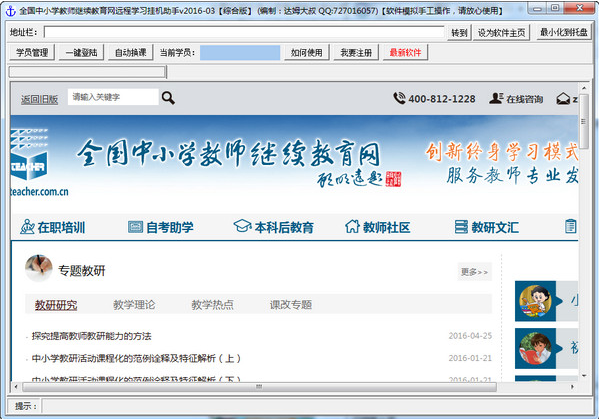Click the 专题教研 round pen thumbnail

tap(39, 268)
